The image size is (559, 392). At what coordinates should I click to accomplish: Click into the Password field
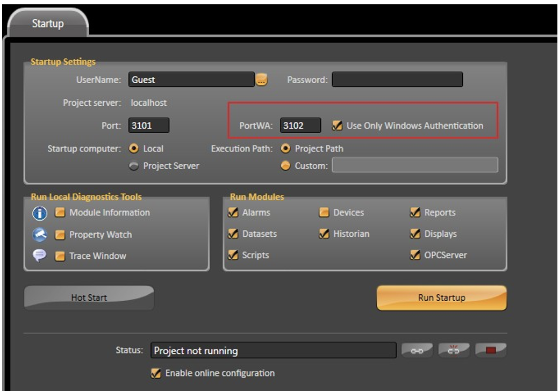(x=397, y=80)
